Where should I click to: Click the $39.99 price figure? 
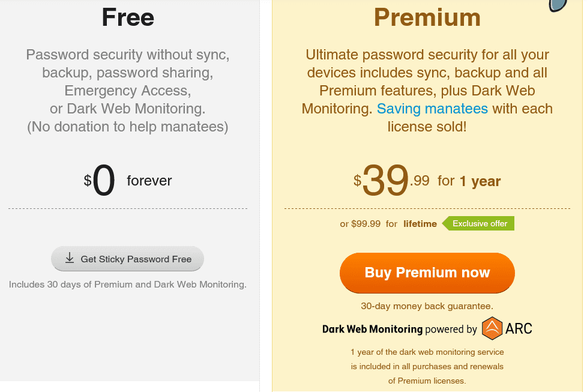click(x=391, y=181)
